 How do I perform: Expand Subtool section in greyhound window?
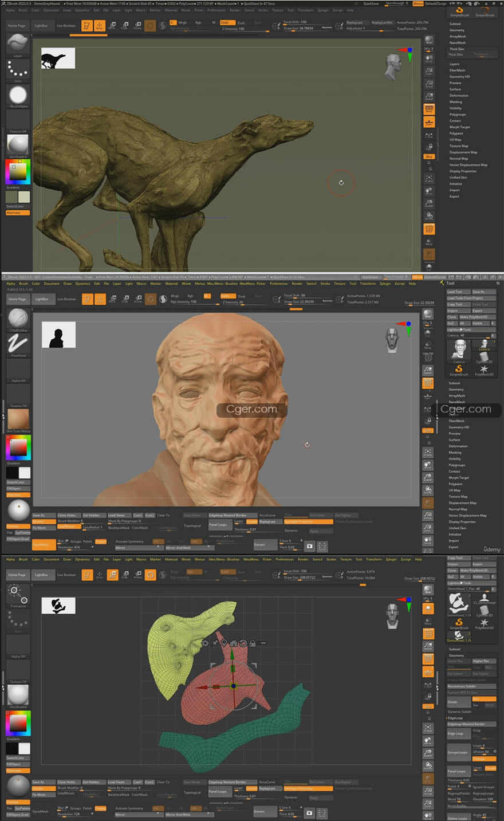tap(455, 24)
